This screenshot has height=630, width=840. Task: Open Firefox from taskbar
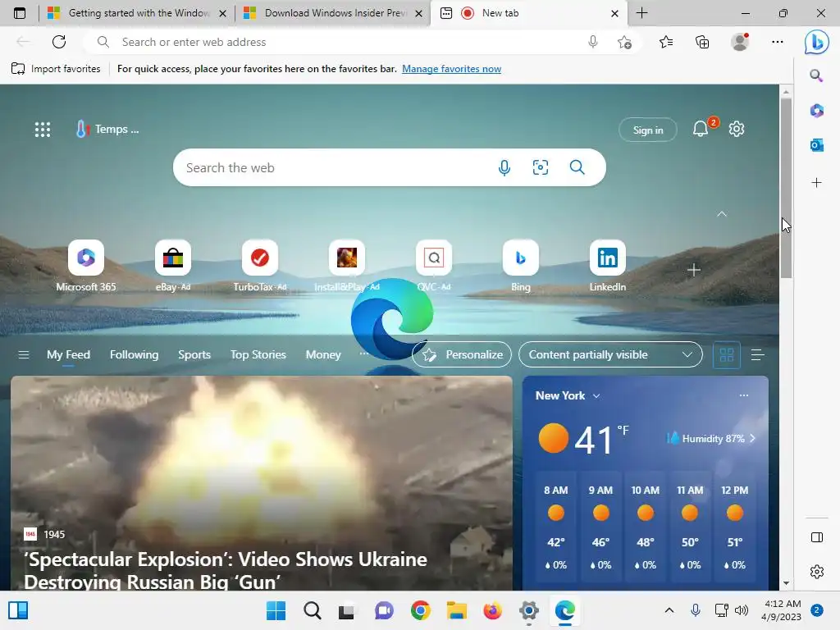point(492,610)
